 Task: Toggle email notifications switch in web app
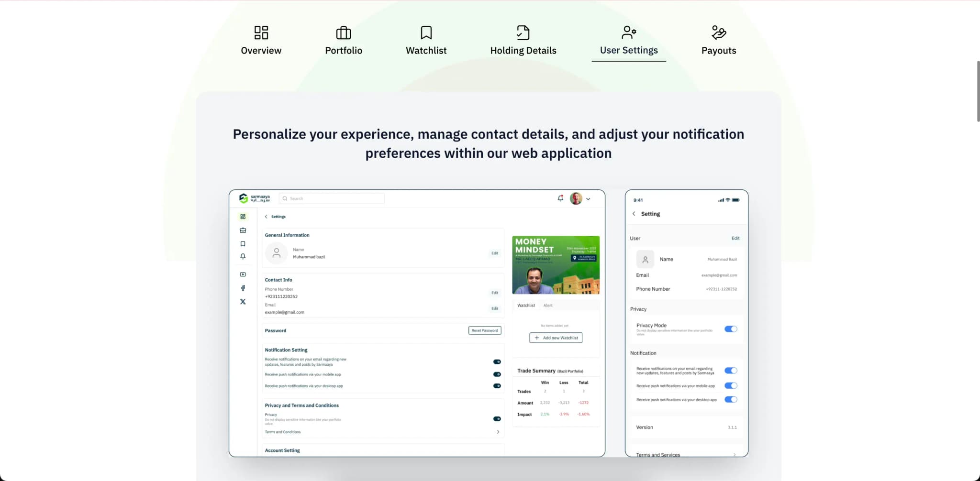[497, 362]
